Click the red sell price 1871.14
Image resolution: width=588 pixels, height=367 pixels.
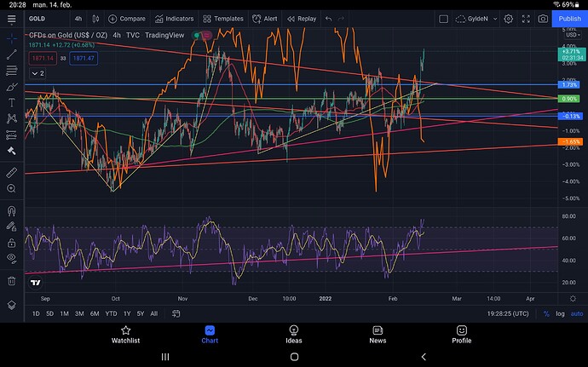point(43,58)
